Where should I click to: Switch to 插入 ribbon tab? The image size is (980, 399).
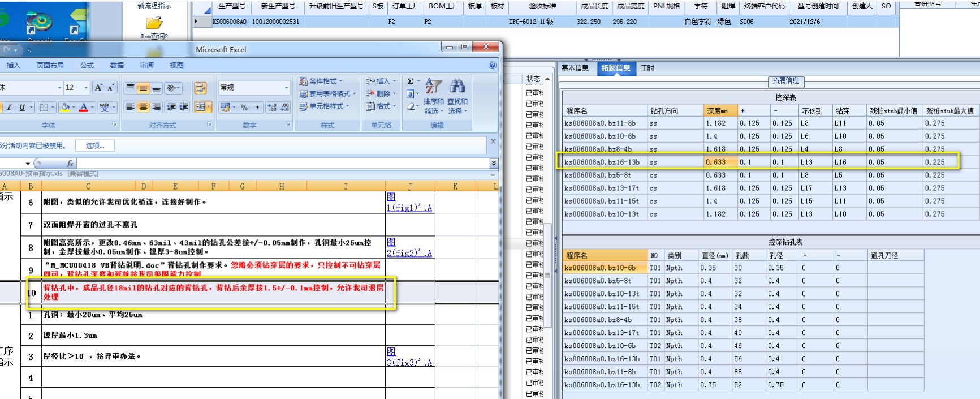pyautogui.click(x=14, y=66)
